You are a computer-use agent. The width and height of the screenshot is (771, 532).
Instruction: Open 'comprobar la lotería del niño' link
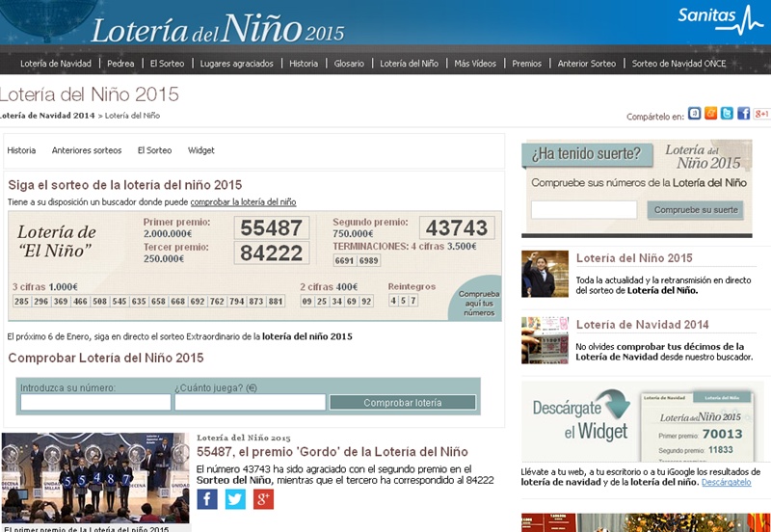tap(243, 202)
